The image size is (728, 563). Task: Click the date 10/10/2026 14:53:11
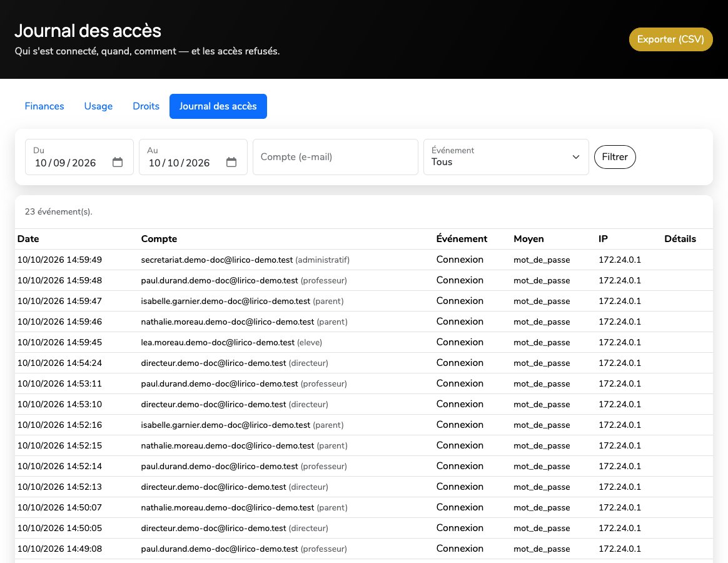(59, 383)
